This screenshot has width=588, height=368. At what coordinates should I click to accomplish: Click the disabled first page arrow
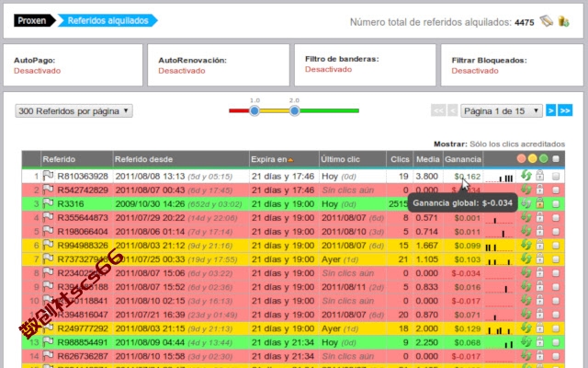tap(438, 110)
